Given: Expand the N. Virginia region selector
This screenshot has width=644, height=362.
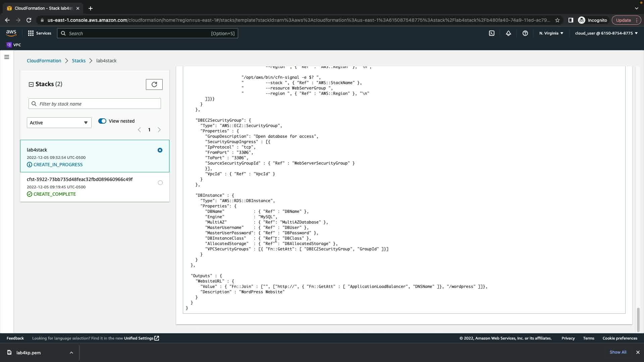Looking at the screenshot, I should [x=551, y=33].
